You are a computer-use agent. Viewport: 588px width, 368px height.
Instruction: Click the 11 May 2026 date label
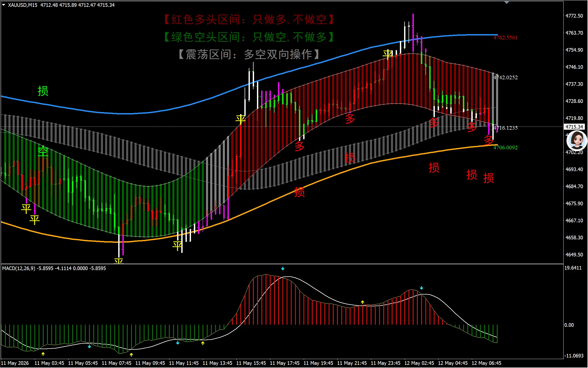click(15, 363)
